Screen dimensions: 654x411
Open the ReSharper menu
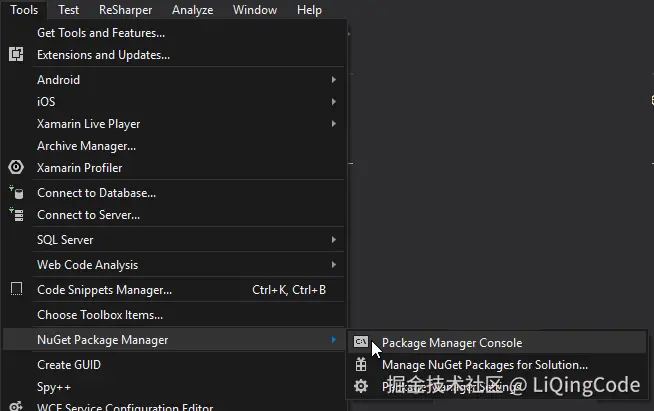tap(125, 10)
